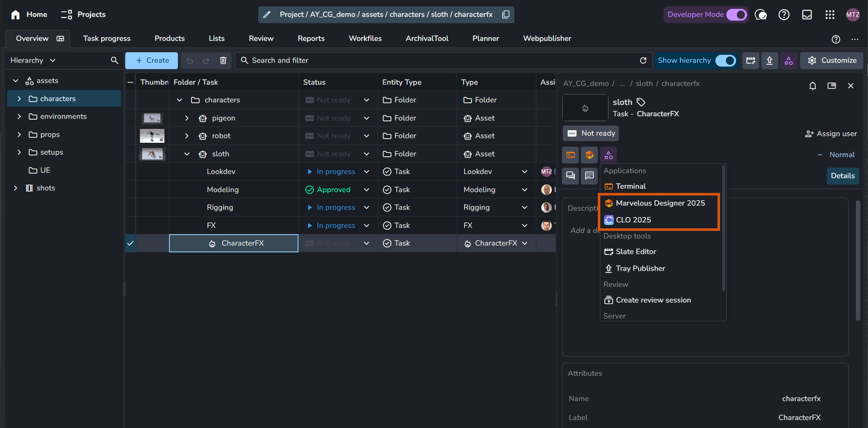Open the Planner tab

[486, 38]
